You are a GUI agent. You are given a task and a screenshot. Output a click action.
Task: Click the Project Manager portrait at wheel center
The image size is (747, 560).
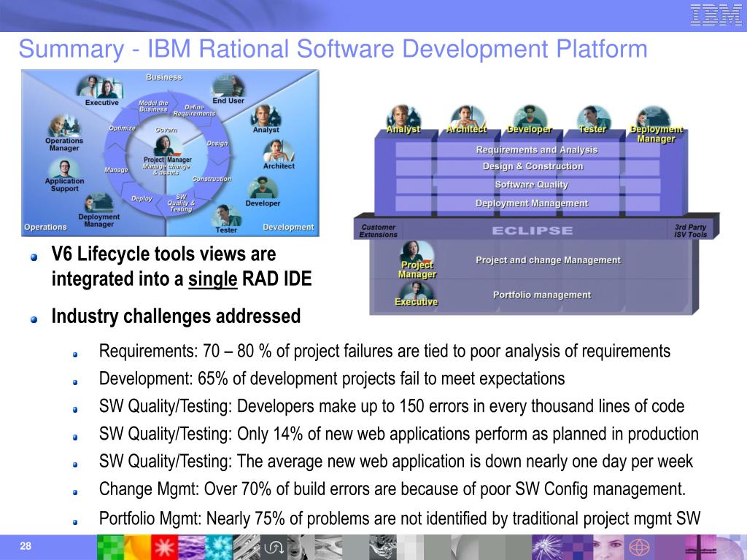pyautogui.click(x=167, y=146)
